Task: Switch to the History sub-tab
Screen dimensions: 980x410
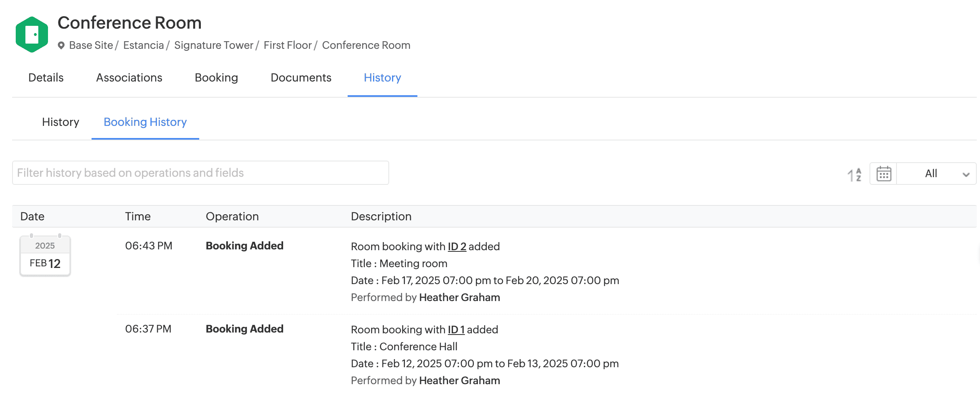Action: (60, 122)
